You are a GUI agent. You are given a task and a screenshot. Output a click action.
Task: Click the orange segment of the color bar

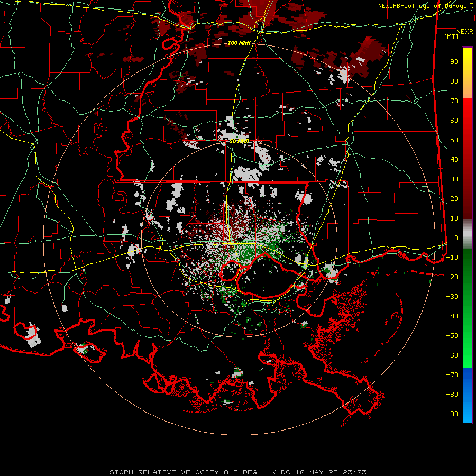[467, 90]
